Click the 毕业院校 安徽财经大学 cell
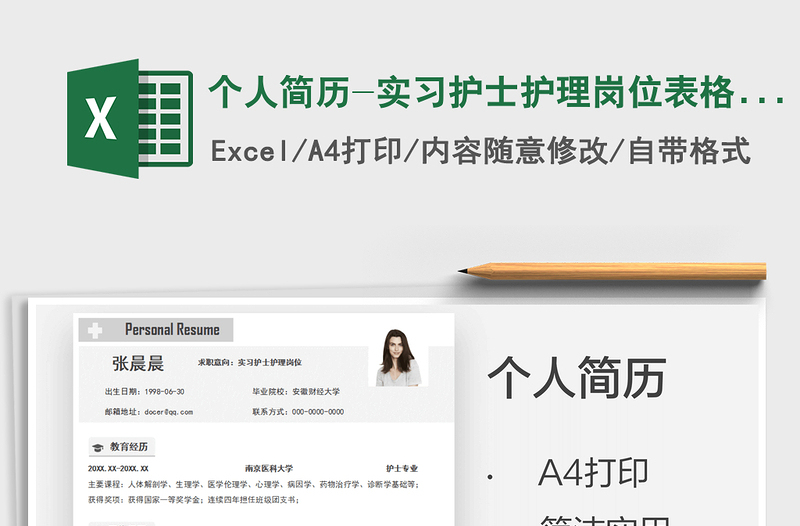Screen dimensions: 800x526 click(296, 392)
